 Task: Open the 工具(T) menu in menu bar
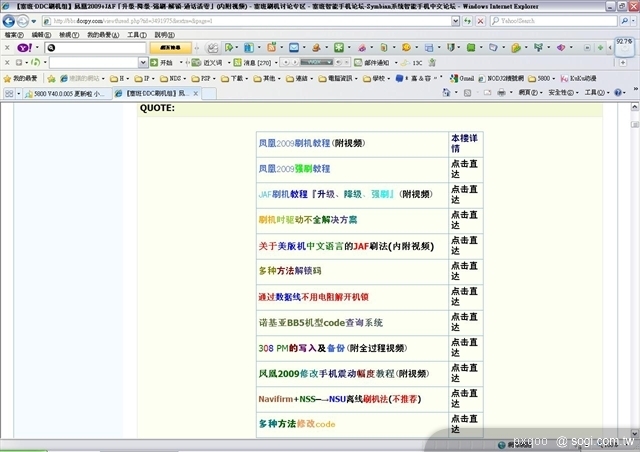tap(137, 35)
